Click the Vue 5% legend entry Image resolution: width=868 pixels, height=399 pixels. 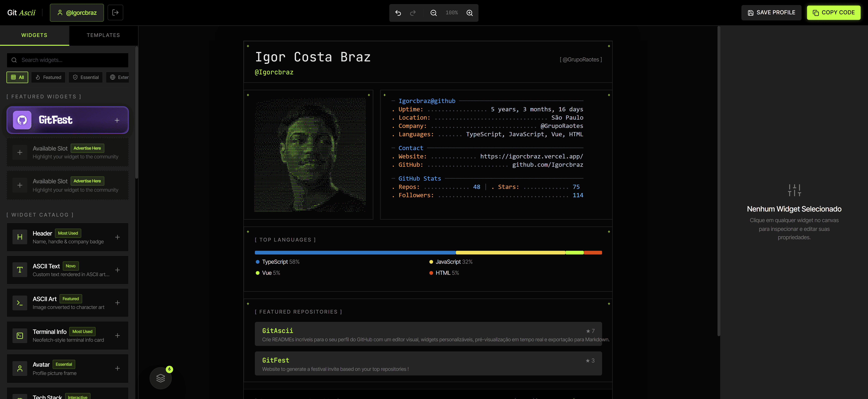pyautogui.click(x=268, y=273)
